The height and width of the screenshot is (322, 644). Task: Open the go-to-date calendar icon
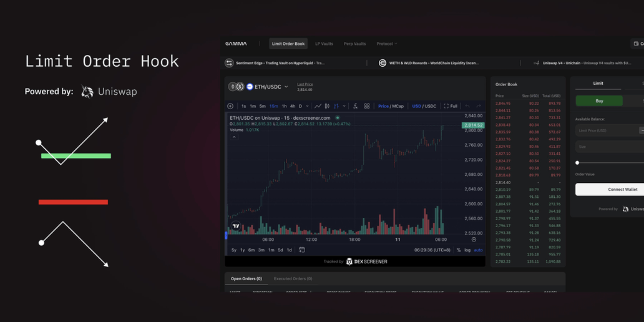click(x=302, y=250)
